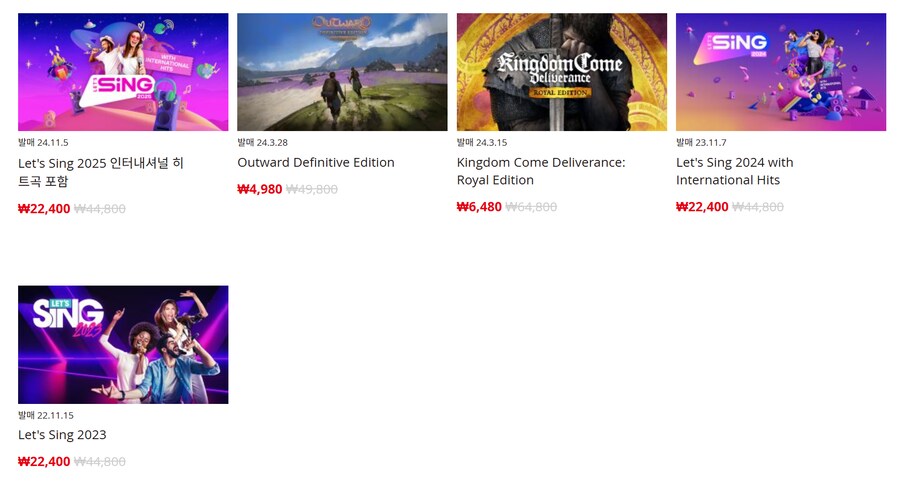Open the Let's Sing 2023 title link
Viewport: 900px width, 490px height.
pos(62,435)
